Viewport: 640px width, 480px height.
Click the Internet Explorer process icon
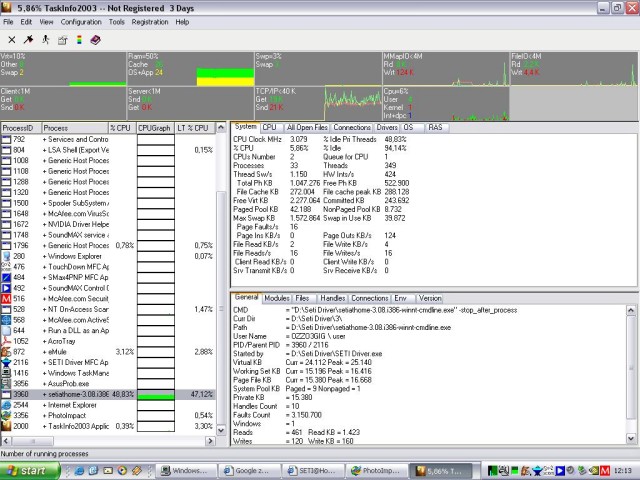tap(6, 405)
